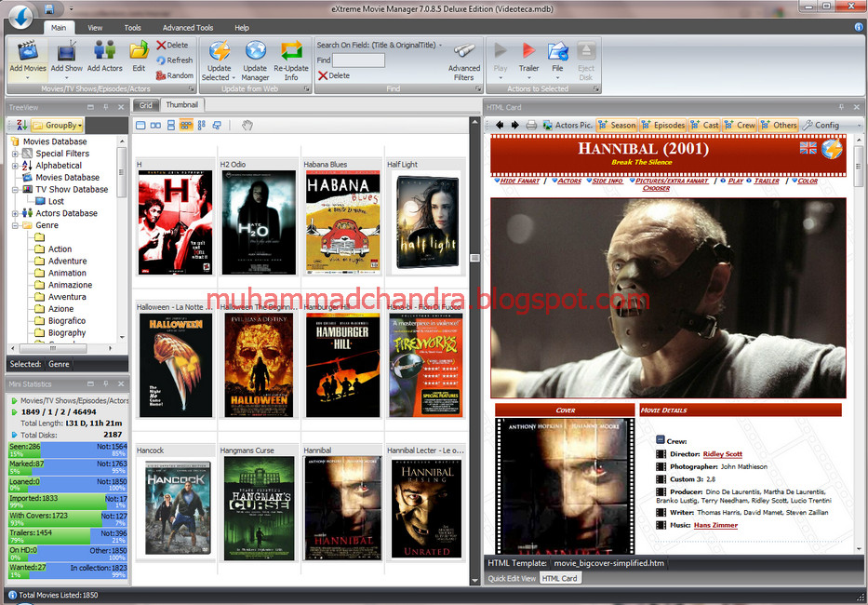Open the Tools ribbon tab

[x=132, y=28]
